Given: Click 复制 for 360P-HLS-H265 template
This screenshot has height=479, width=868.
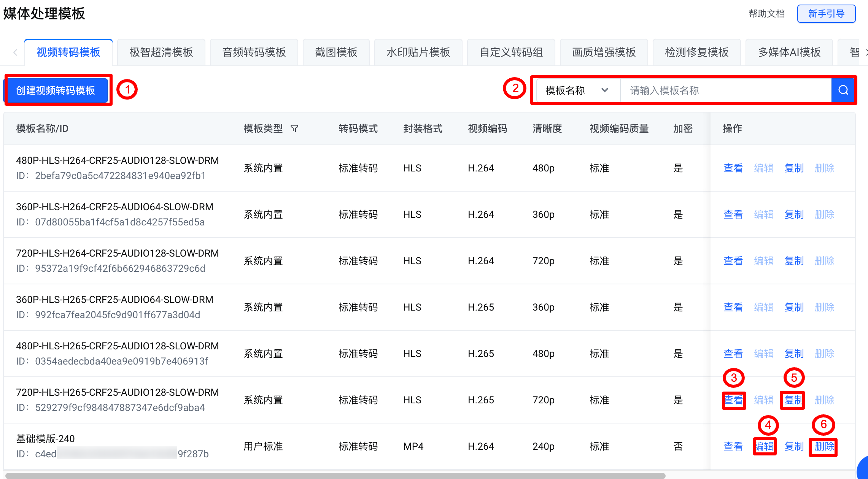Looking at the screenshot, I should (x=794, y=307).
